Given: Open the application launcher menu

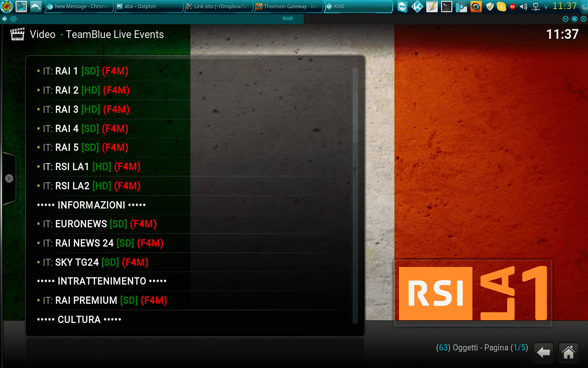Looking at the screenshot, I should tap(7, 7).
